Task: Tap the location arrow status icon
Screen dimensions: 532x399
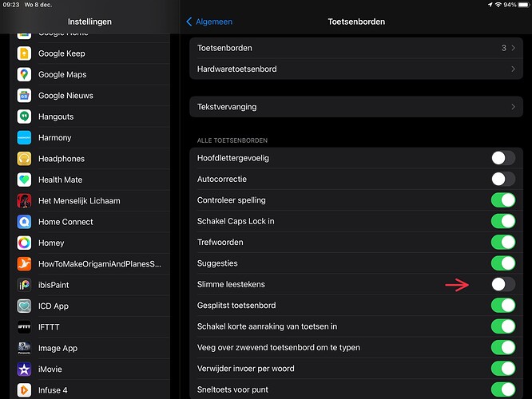Action: coord(490,5)
